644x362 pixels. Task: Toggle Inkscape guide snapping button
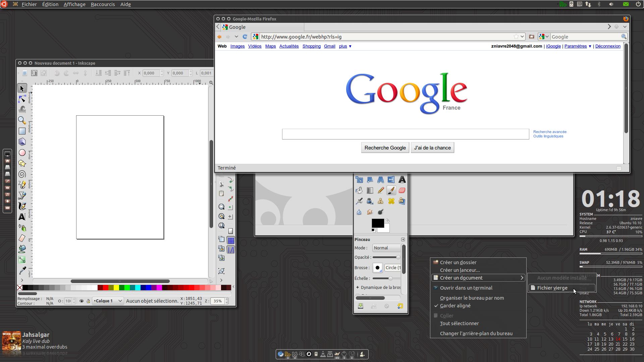[231, 250]
